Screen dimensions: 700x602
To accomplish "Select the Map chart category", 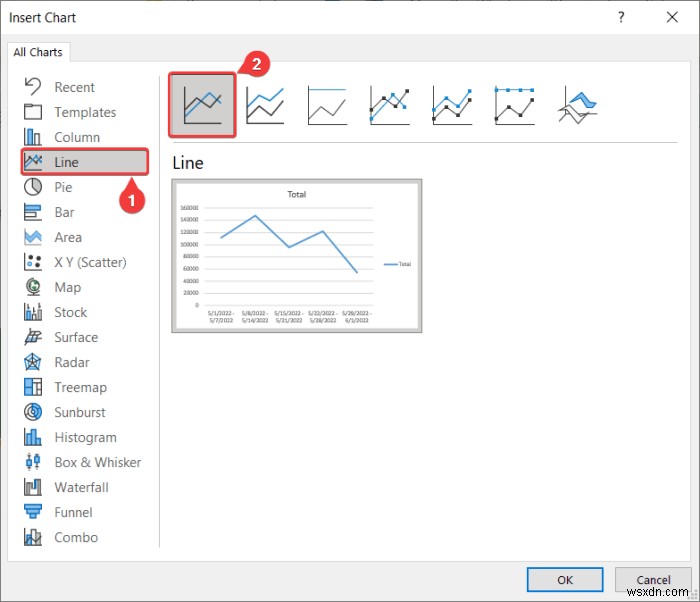I will (x=84, y=287).
